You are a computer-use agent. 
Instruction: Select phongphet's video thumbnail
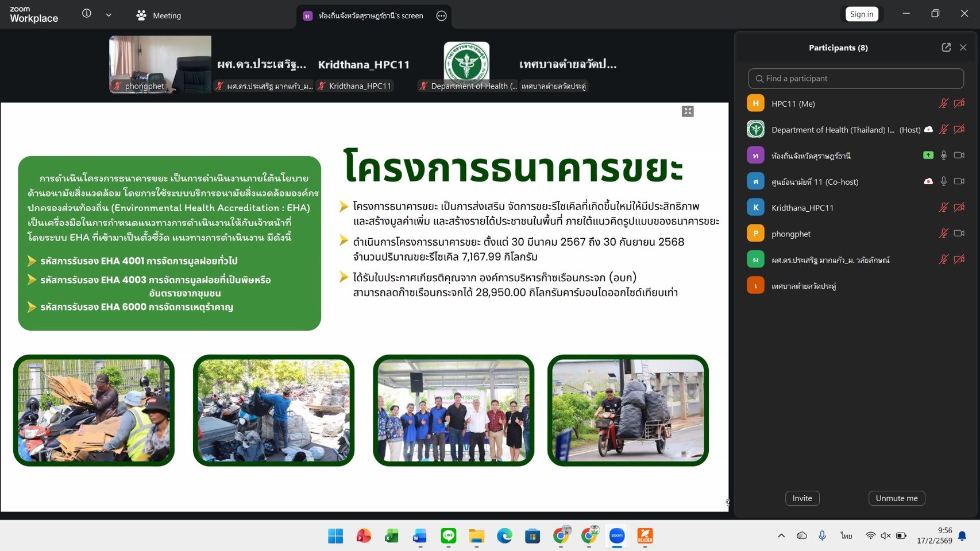pyautogui.click(x=160, y=64)
